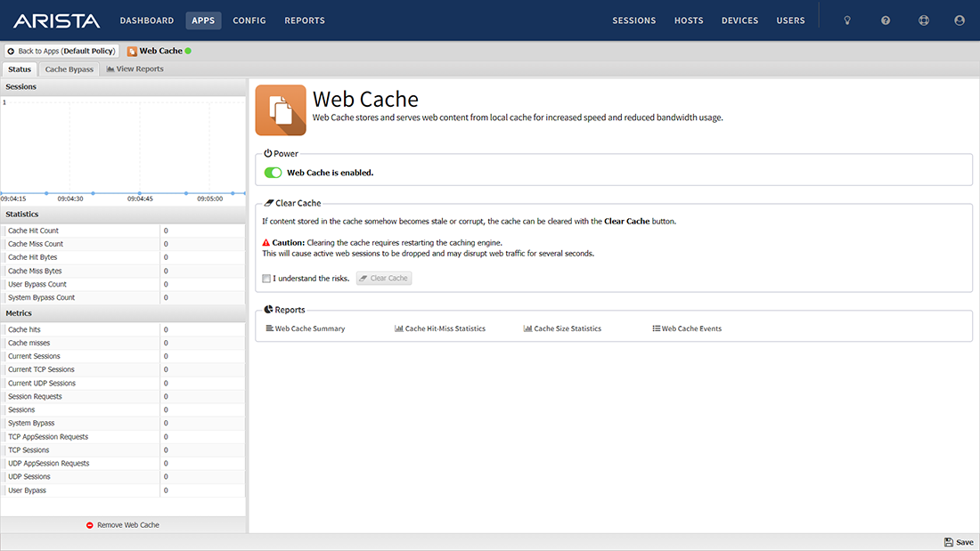Click the red caution warning icon
The image size is (980, 551).
[265, 242]
